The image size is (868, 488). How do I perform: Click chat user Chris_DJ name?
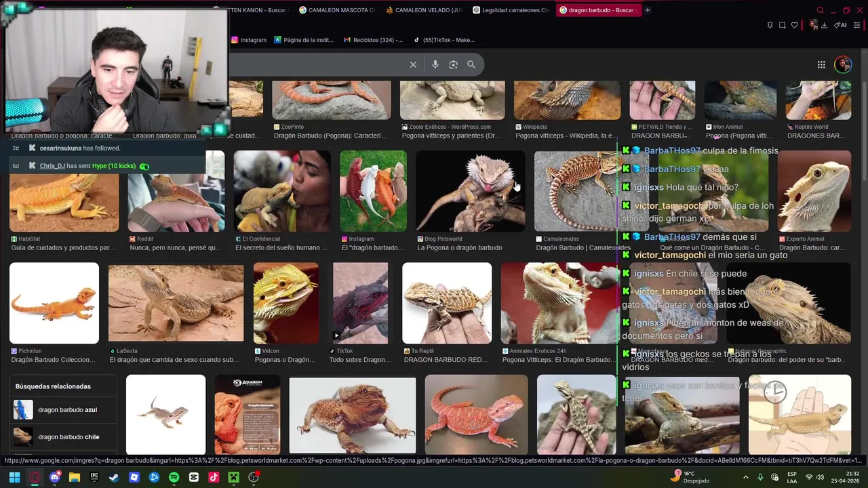click(52, 166)
